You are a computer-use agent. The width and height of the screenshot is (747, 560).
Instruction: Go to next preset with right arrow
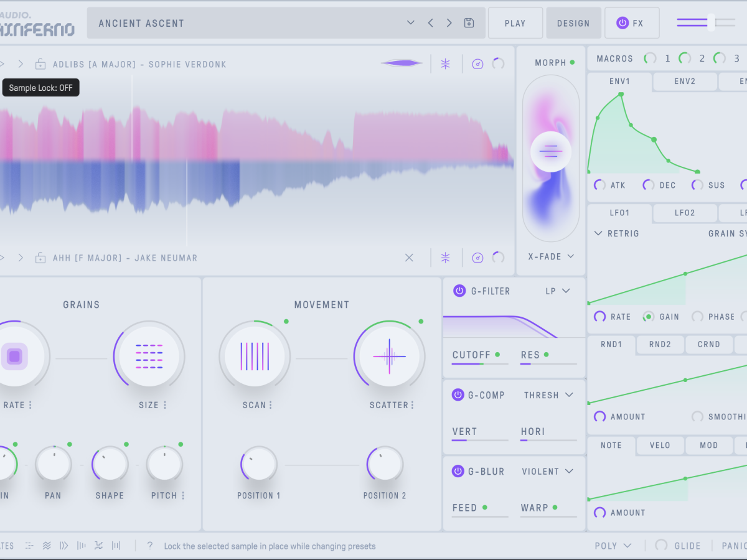449,23
